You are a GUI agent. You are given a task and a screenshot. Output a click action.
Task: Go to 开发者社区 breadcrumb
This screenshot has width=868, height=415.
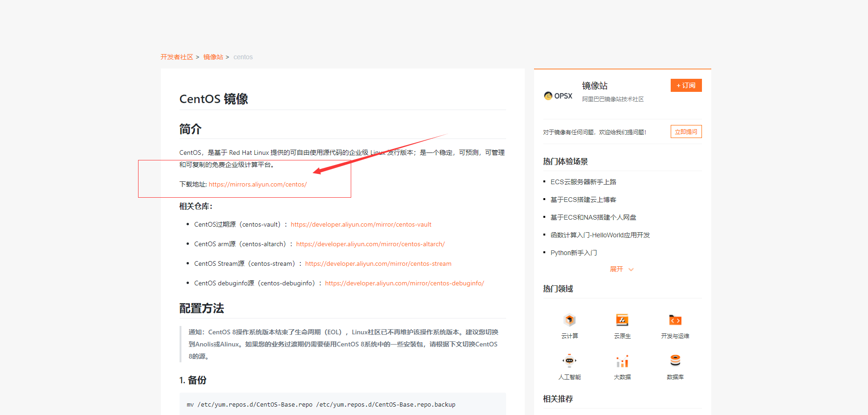[x=177, y=57]
